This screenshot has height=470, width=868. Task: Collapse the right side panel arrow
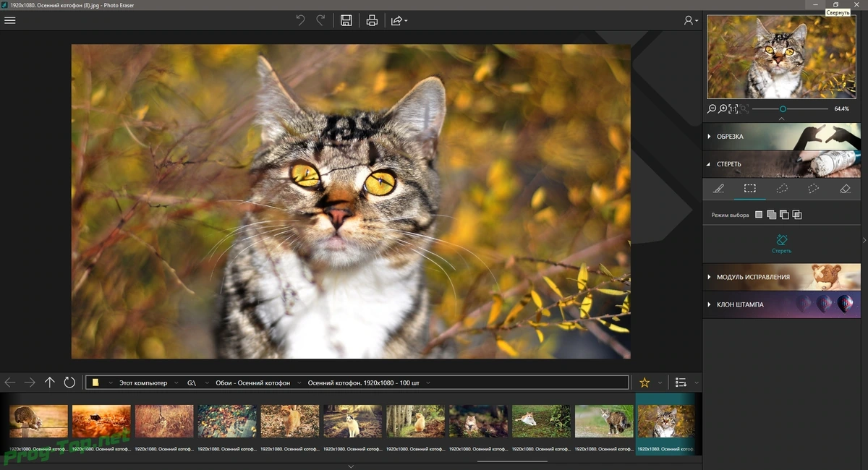864,240
